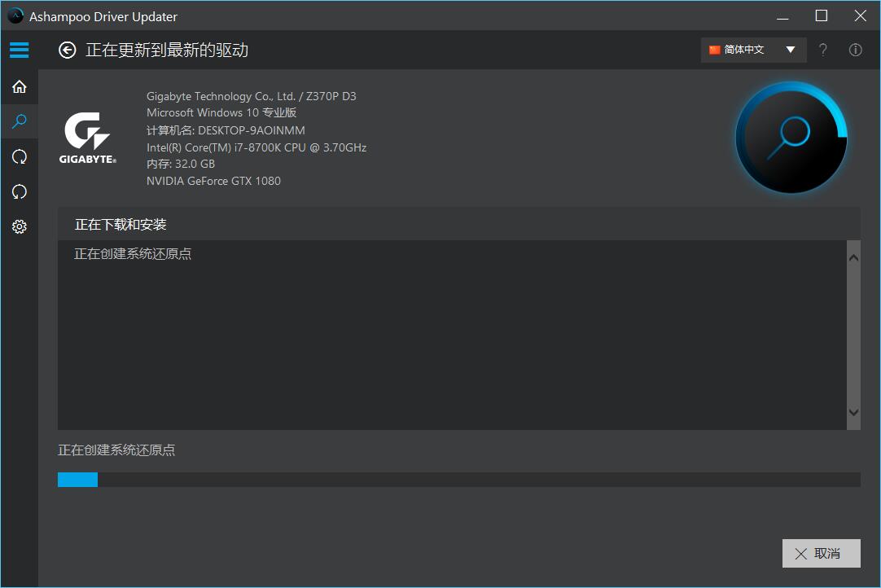Image resolution: width=881 pixels, height=588 pixels.
Task: Open the hamburger menu
Action: tap(19, 50)
